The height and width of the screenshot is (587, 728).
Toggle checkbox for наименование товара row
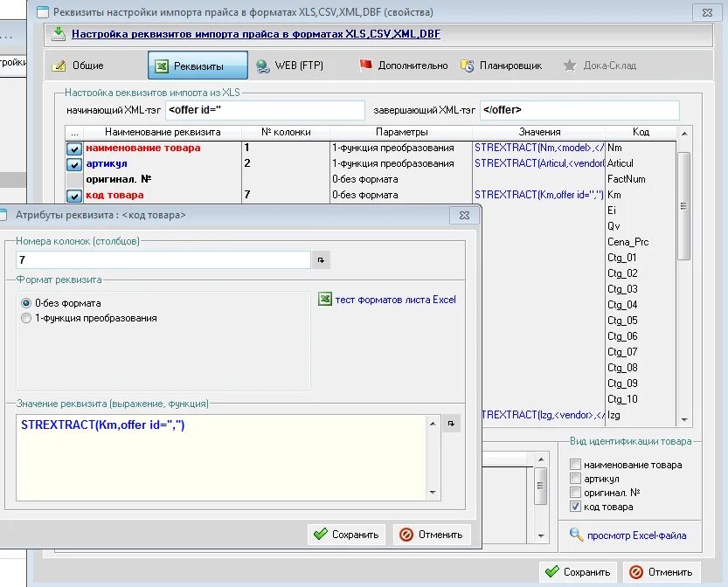point(73,148)
